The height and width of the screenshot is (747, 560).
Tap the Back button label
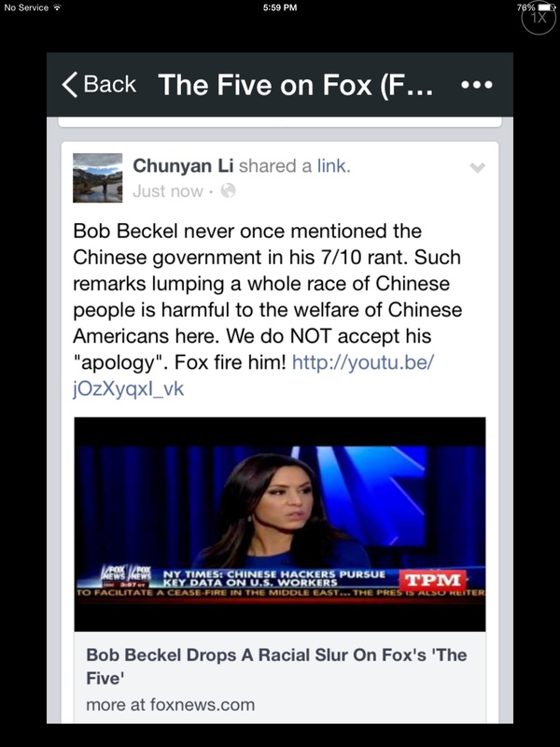click(x=110, y=84)
